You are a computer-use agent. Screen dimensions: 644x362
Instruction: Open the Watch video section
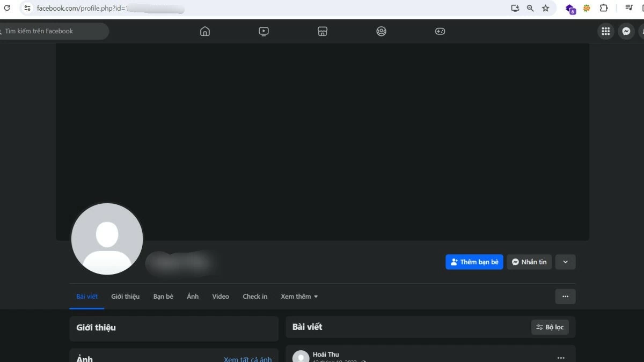pos(264,31)
